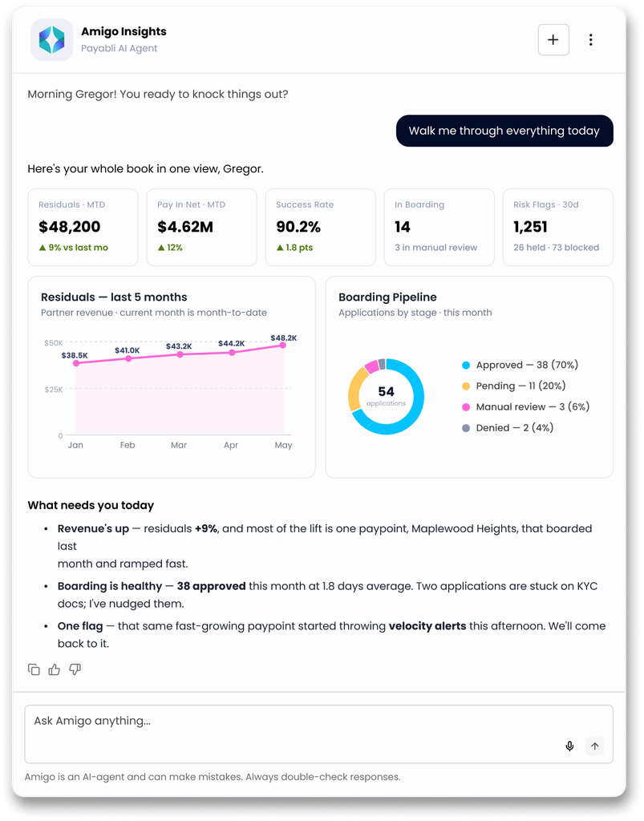This screenshot has width=644, height=821.
Task: Click the 'What needs you today' heading
Action: [x=91, y=505]
